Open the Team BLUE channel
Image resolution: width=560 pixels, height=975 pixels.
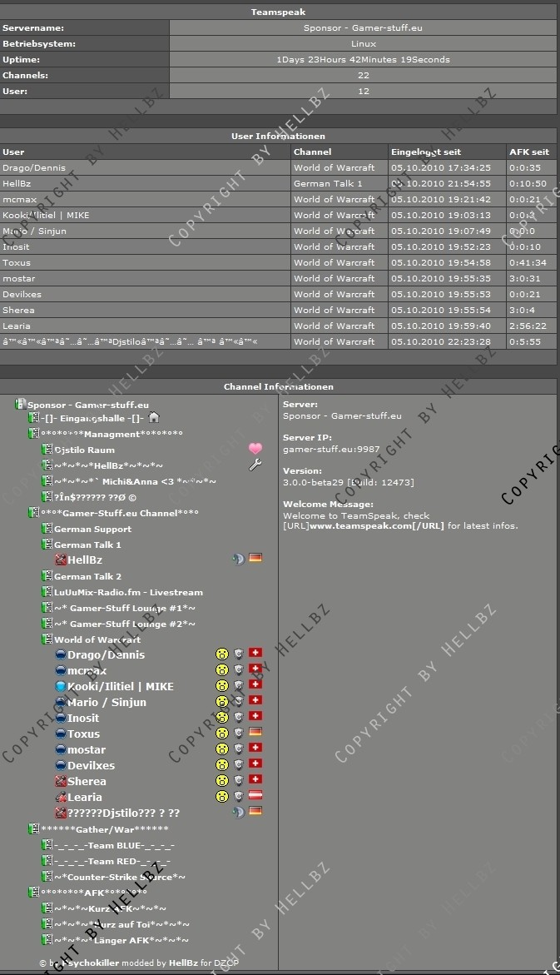114,845
